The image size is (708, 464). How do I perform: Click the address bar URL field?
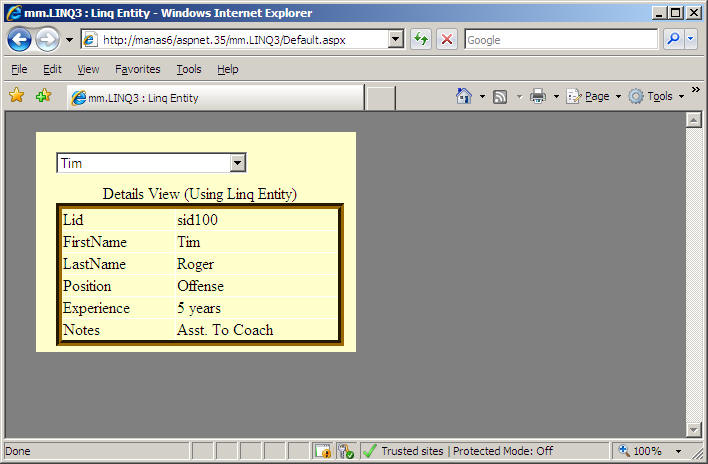(x=235, y=40)
